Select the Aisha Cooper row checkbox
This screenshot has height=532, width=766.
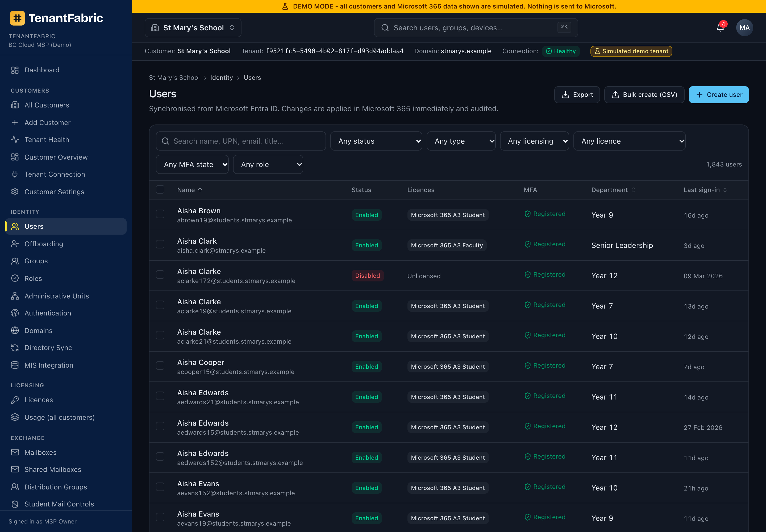coord(160,366)
